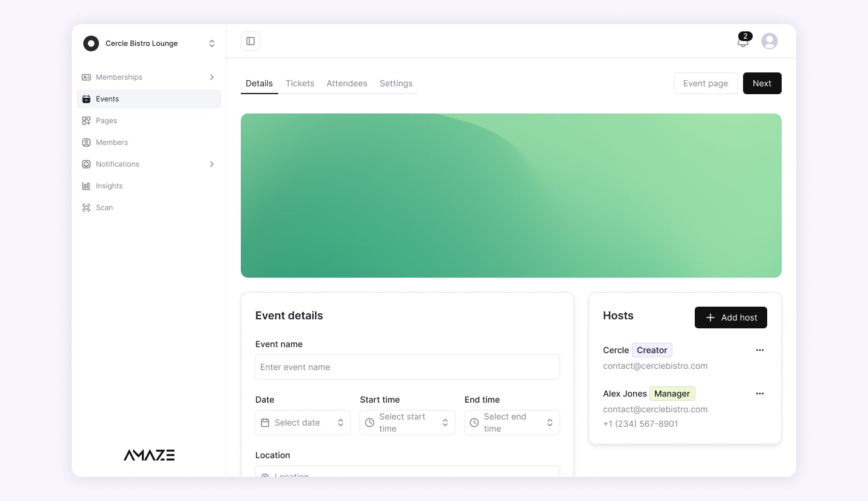Open the Cercle Bistro Lounge organization switcher
868x501 pixels.
(149, 43)
